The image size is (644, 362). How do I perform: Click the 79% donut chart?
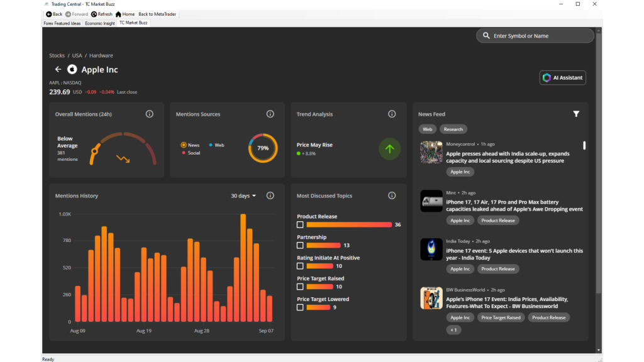pyautogui.click(x=263, y=148)
